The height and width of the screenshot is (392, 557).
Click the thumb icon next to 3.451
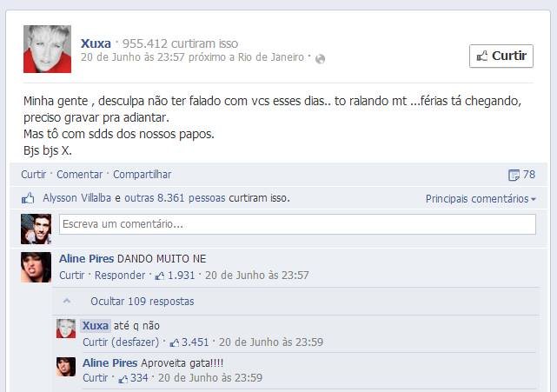point(174,342)
